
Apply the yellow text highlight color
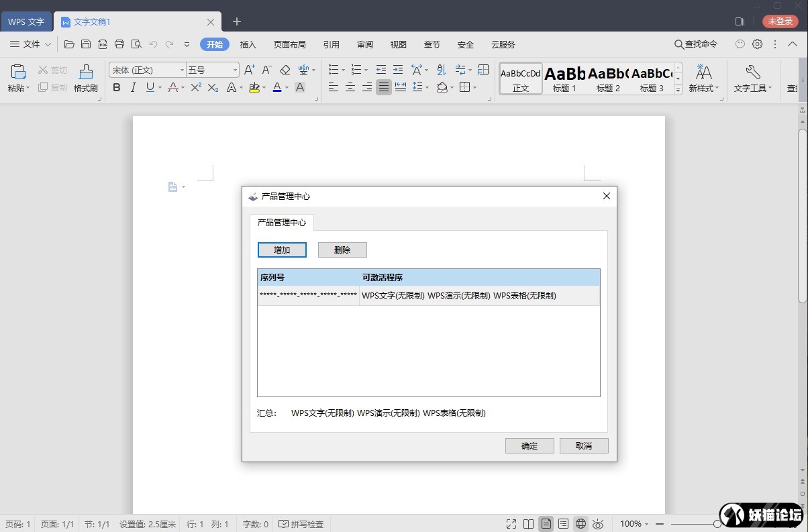[x=254, y=87]
